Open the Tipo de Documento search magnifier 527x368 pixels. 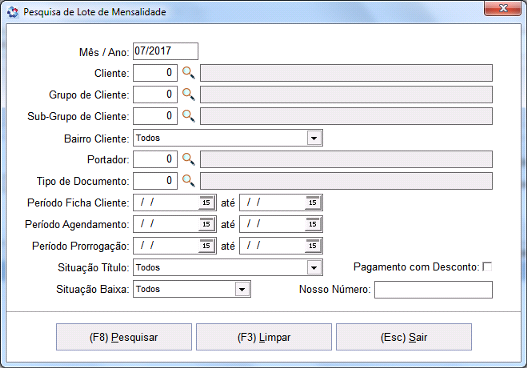[188, 181]
